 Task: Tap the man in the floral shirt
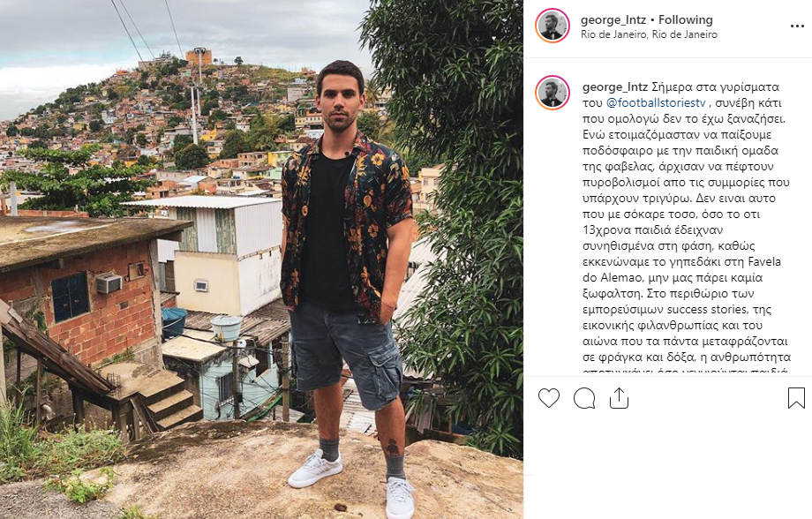click(346, 285)
